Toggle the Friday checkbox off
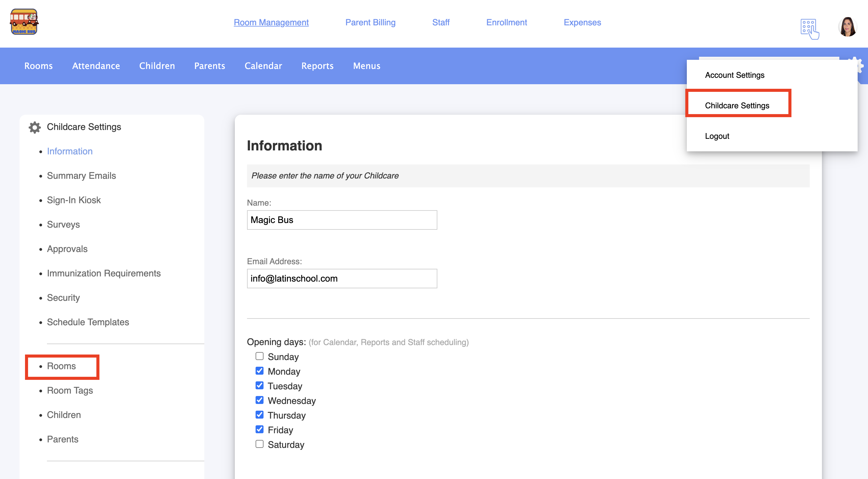 pyautogui.click(x=259, y=430)
